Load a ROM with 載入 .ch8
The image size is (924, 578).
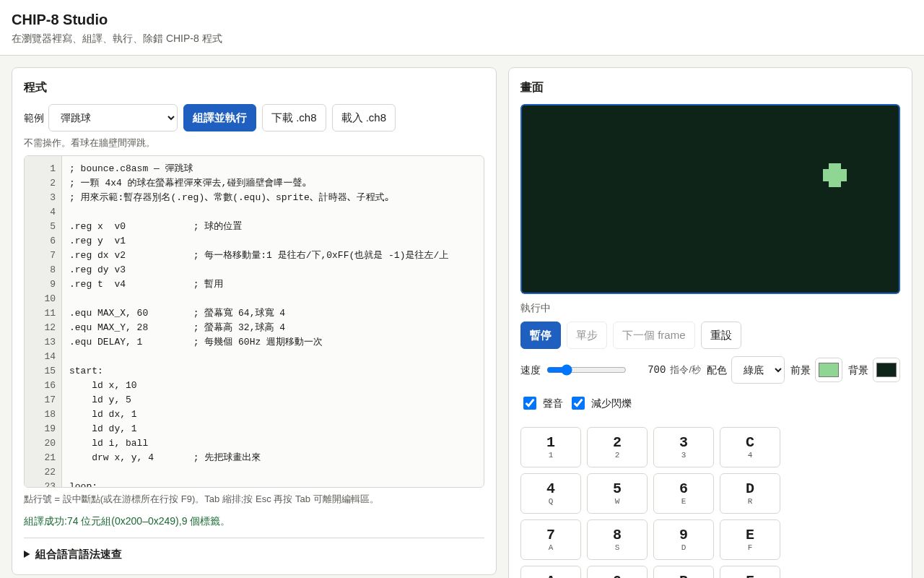pos(364,118)
